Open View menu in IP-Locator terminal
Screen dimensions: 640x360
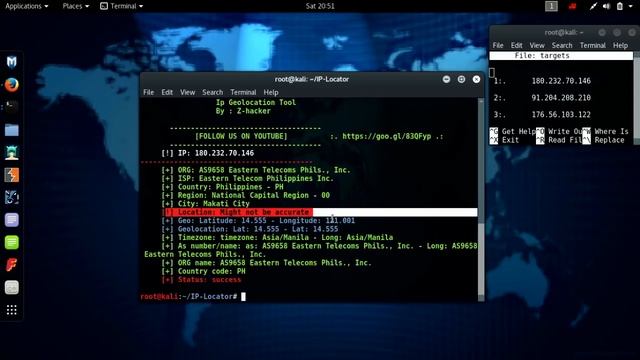click(187, 92)
